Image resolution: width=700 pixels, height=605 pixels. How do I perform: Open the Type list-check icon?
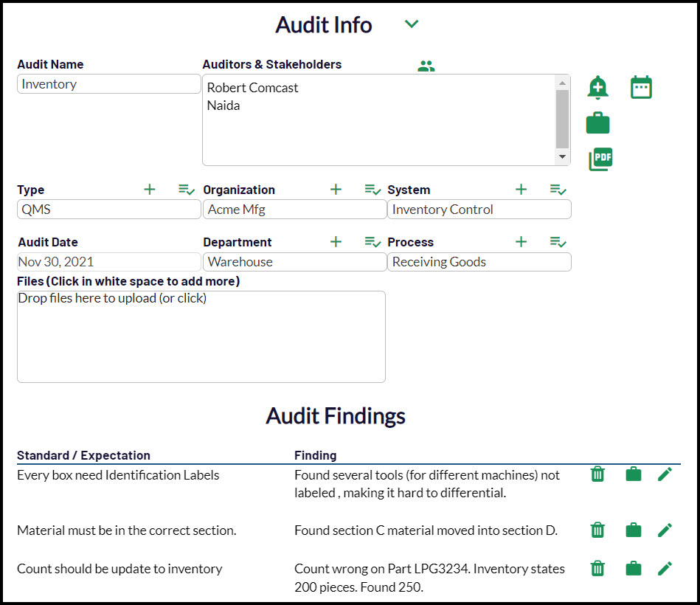(186, 190)
